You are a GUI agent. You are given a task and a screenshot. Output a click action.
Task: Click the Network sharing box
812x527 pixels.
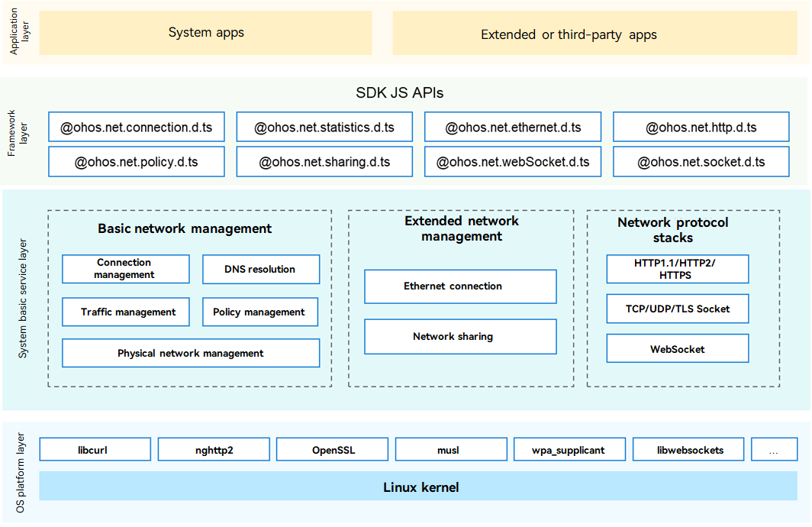(x=460, y=337)
